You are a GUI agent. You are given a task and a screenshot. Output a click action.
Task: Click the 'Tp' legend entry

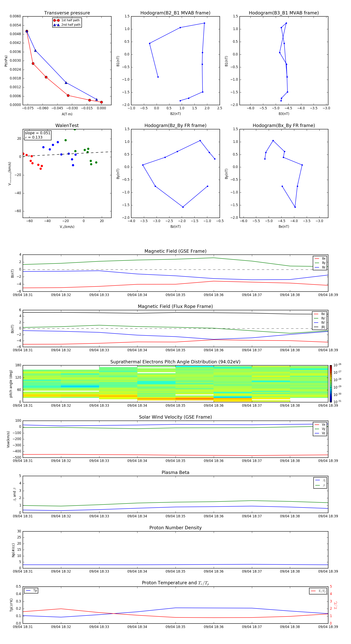[31, 591]
